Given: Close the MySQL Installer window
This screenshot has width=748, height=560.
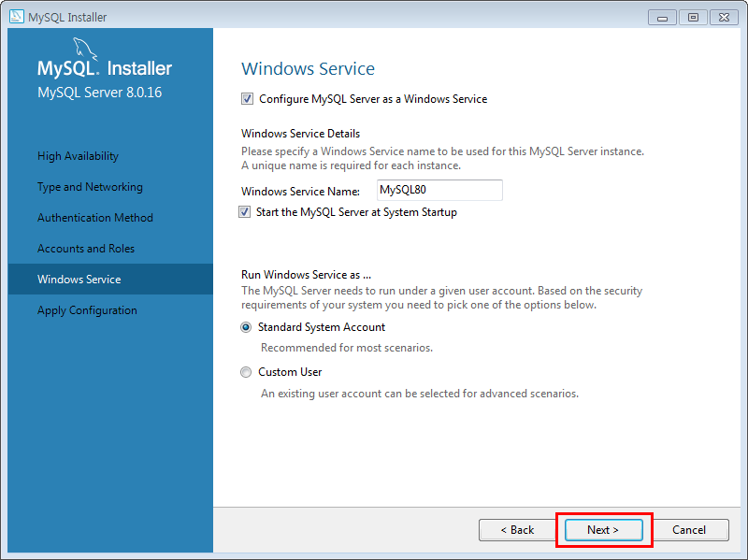Looking at the screenshot, I should point(724,17).
